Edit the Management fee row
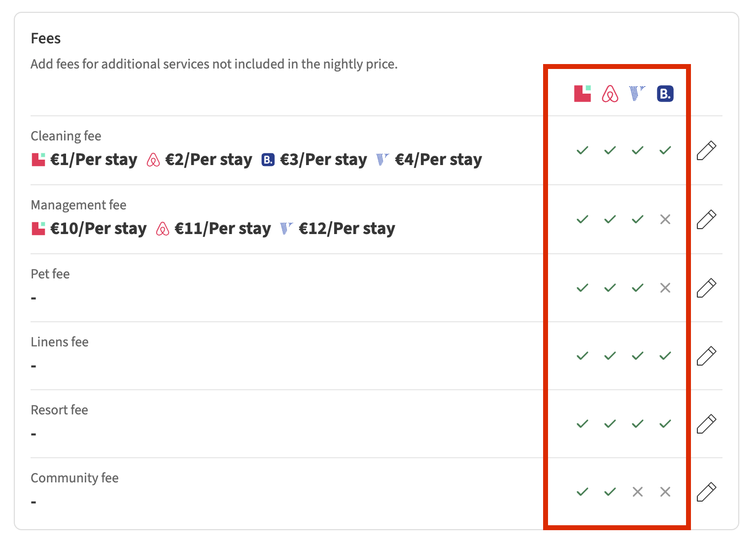 click(x=706, y=219)
